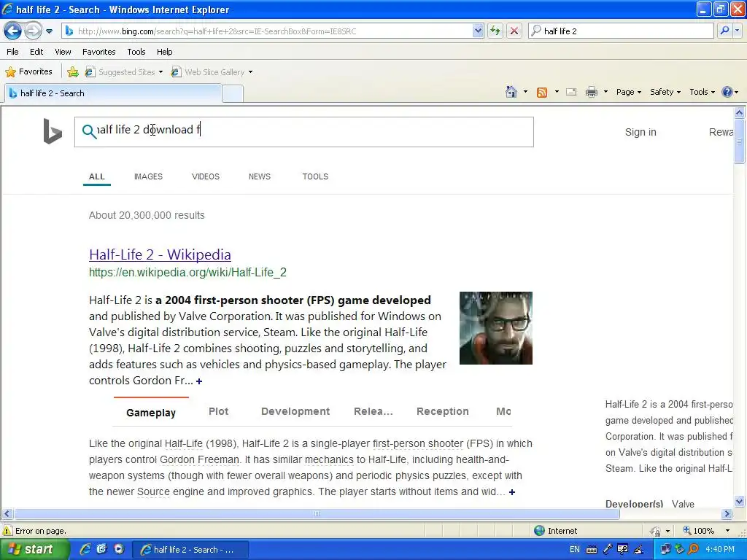Open the Page command menu

(629, 92)
